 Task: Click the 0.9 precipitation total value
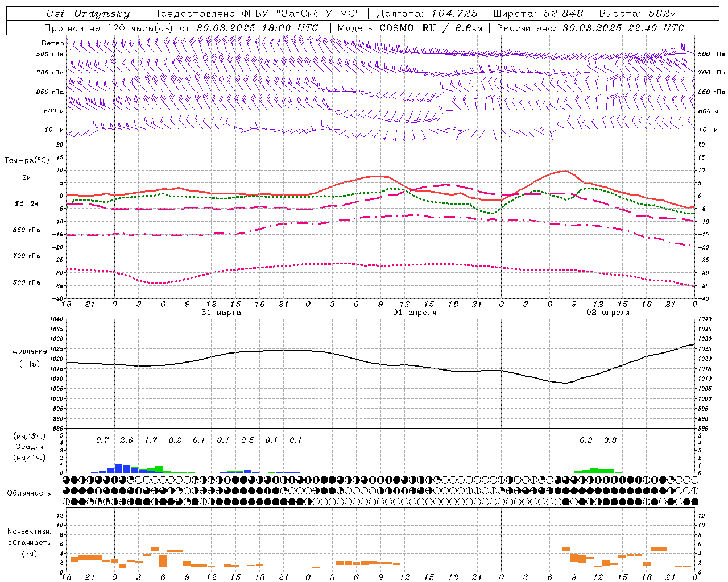pos(586,440)
